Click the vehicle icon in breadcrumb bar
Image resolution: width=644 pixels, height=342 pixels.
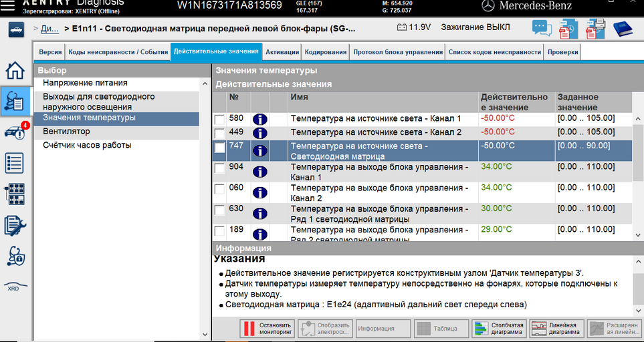tap(17, 29)
